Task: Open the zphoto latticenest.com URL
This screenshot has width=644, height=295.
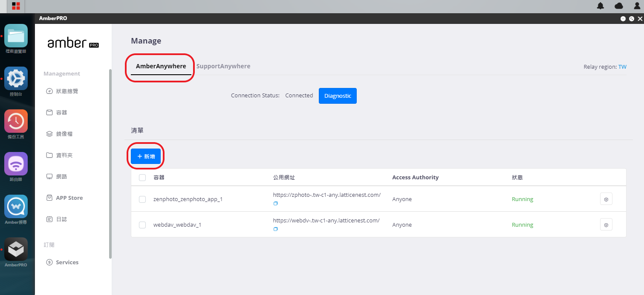Action: [327, 195]
